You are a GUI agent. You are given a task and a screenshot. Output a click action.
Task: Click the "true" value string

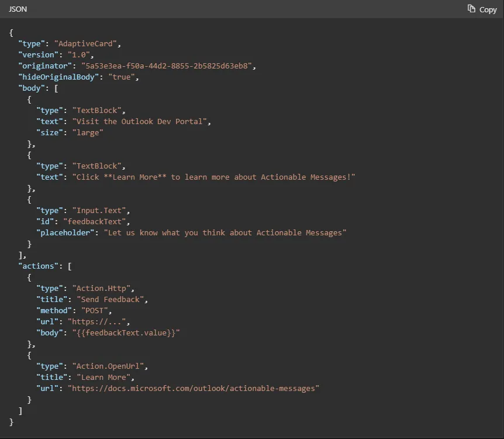click(121, 77)
